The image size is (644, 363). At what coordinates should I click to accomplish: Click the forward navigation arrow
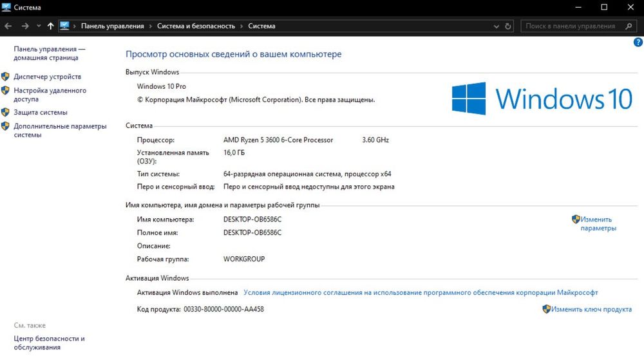pos(24,26)
